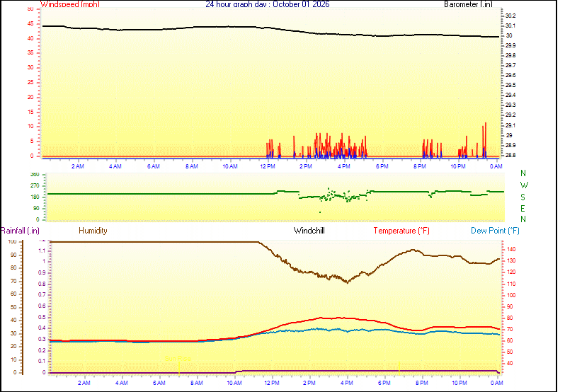This screenshot has height=392, width=565.
Task: Click "4 PM" on the windspeed chart time axis
Action: coord(344,166)
